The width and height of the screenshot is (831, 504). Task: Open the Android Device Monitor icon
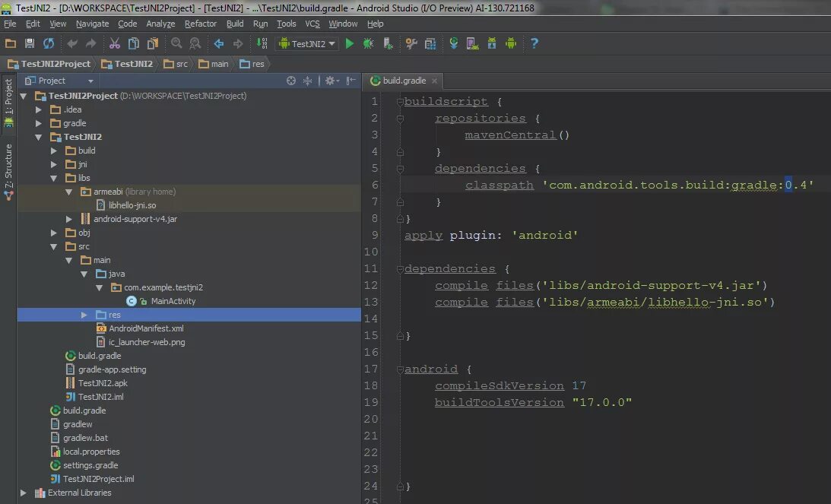coord(511,43)
